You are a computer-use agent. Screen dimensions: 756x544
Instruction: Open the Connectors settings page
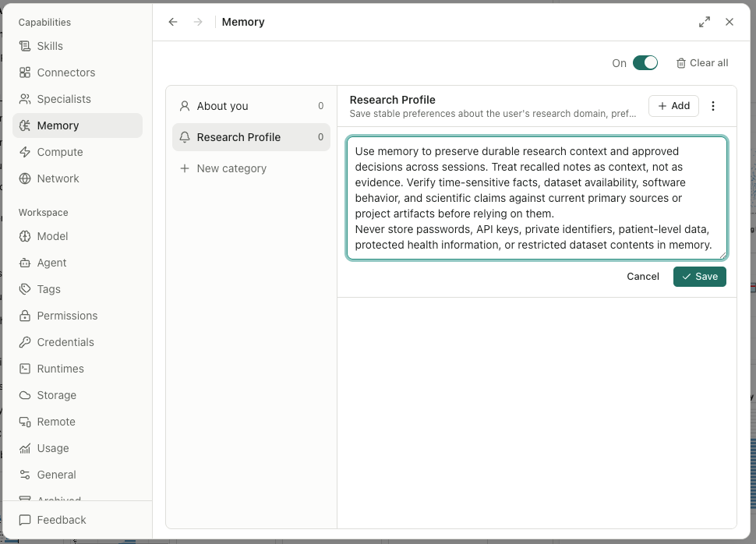click(x=78, y=72)
